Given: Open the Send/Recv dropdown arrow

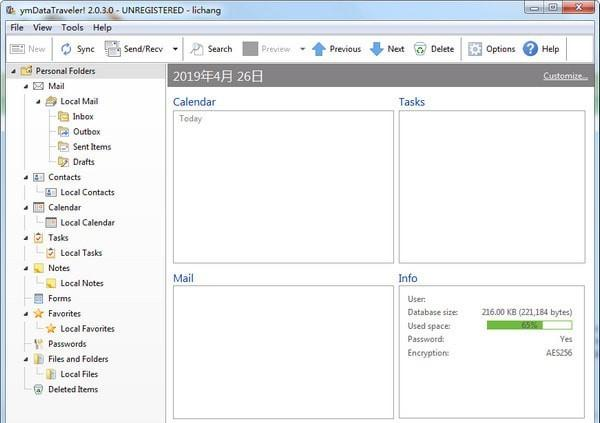Looking at the screenshot, I should pos(175,49).
